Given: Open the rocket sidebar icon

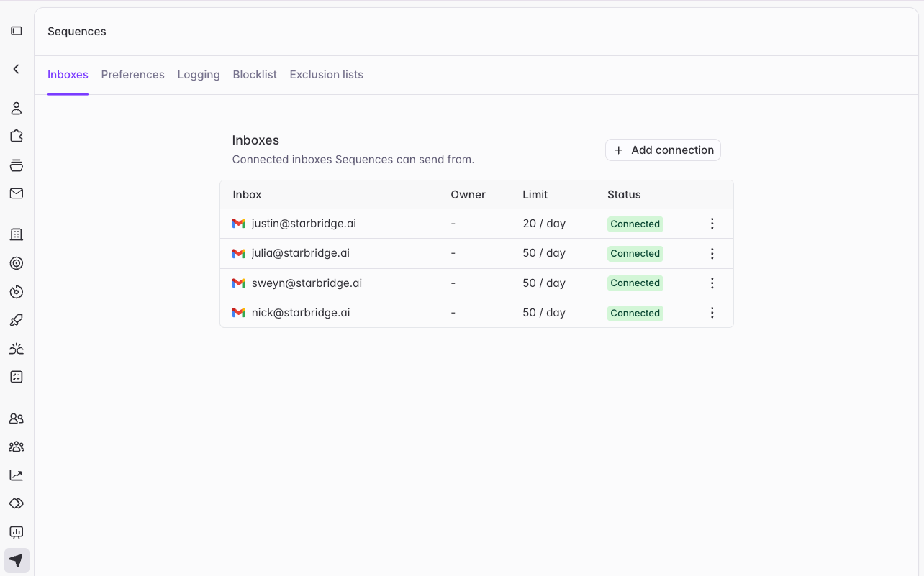Looking at the screenshot, I should coord(17,320).
